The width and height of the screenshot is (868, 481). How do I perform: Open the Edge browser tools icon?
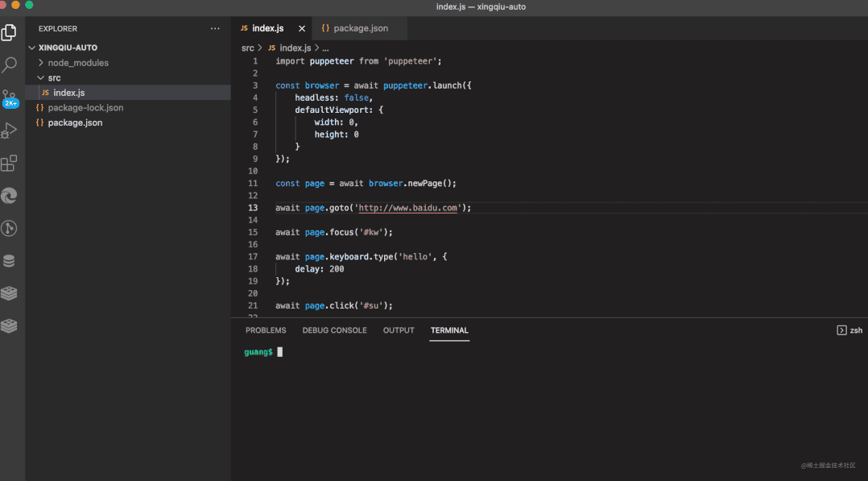9,196
